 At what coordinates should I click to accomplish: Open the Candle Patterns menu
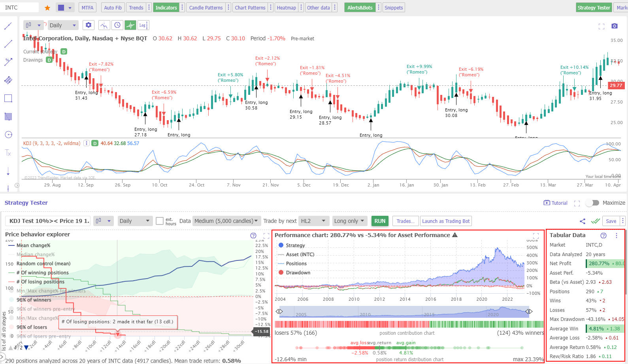click(206, 8)
